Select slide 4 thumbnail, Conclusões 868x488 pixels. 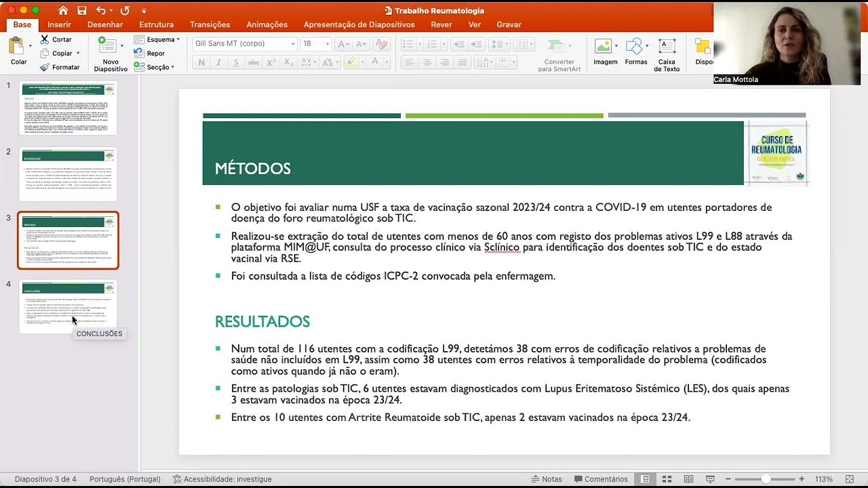coord(68,306)
